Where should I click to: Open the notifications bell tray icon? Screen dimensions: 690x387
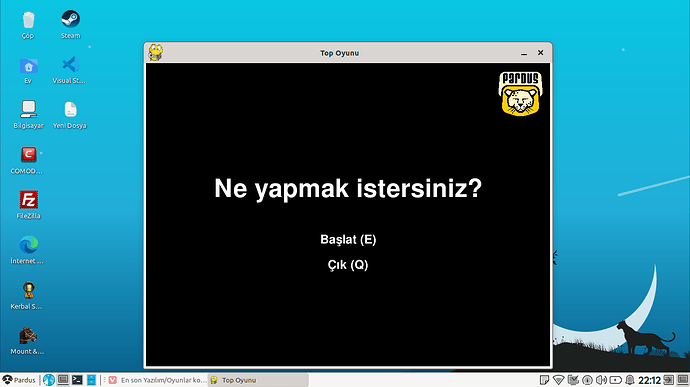(x=630, y=380)
